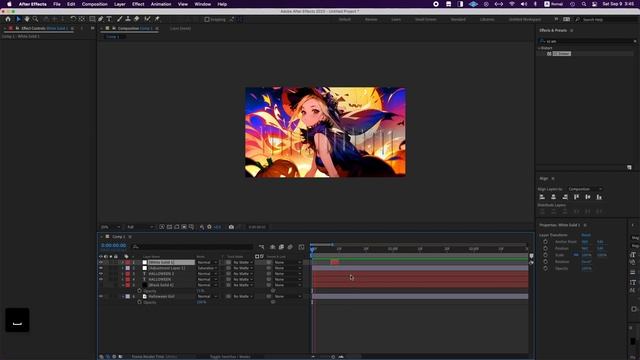Open the Composition menu
The height and width of the screenshot is (360, 640).
[x=94, y=4]
